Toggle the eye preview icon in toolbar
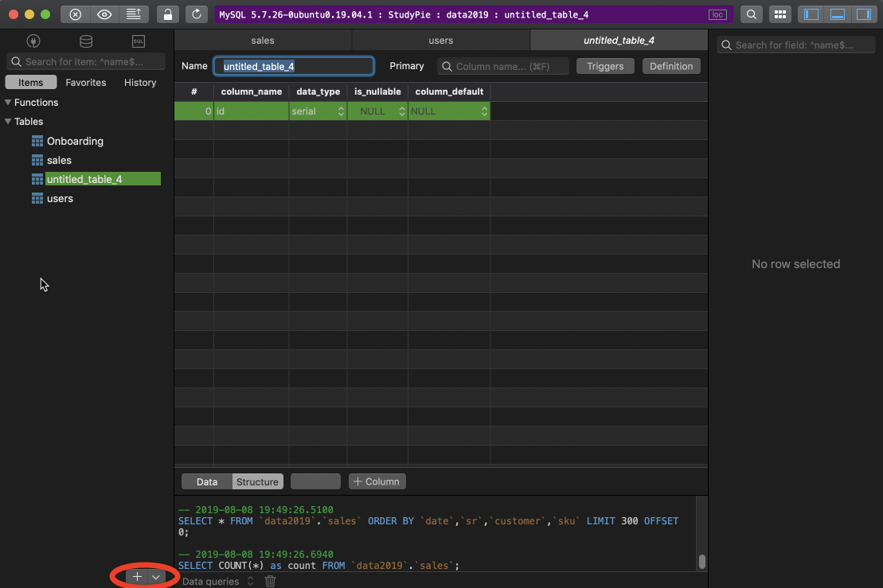The image size is (883, 588). [x=104, y=14]
